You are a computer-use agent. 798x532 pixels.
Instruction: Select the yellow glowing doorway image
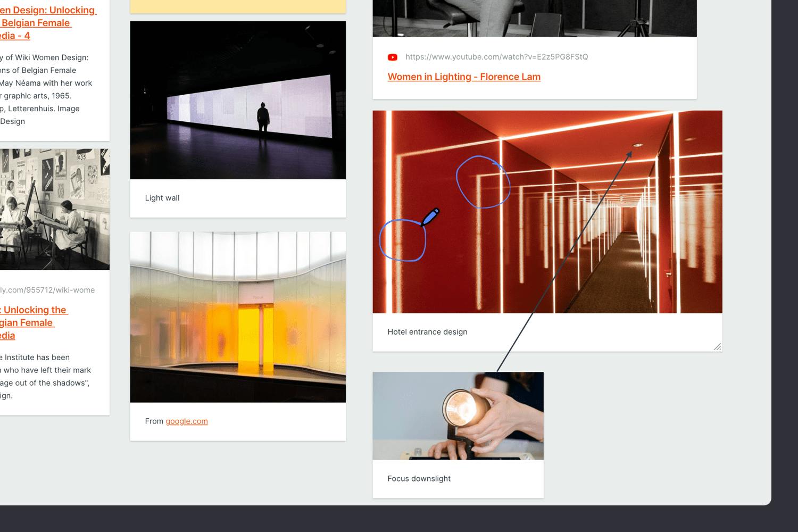[x=238, y=317]
